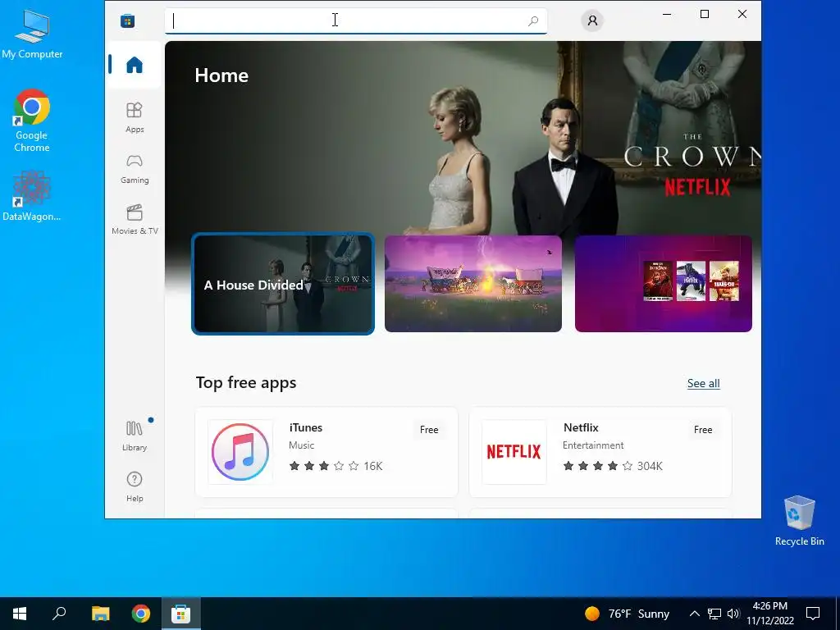
Task: Select the purple wagon campfire game thumbnail
Action: [473, 284]
